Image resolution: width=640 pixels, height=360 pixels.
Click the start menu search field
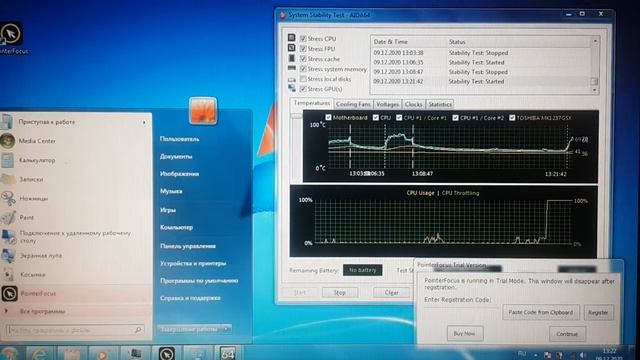coord(76,330)
